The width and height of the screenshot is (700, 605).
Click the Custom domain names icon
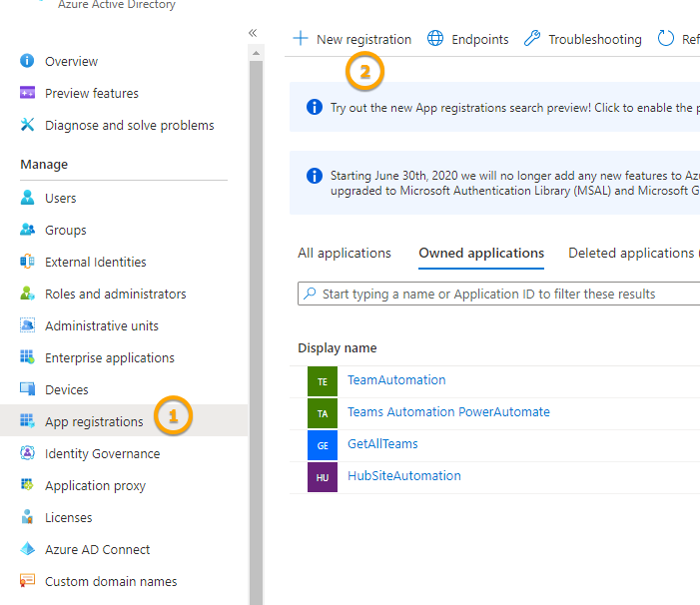[27, 580]
